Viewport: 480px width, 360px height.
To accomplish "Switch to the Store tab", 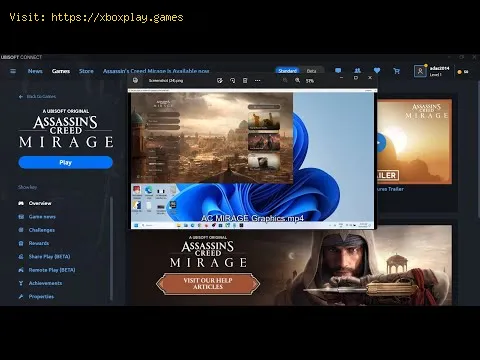I will pyautogui.click(x=86, y=71).
